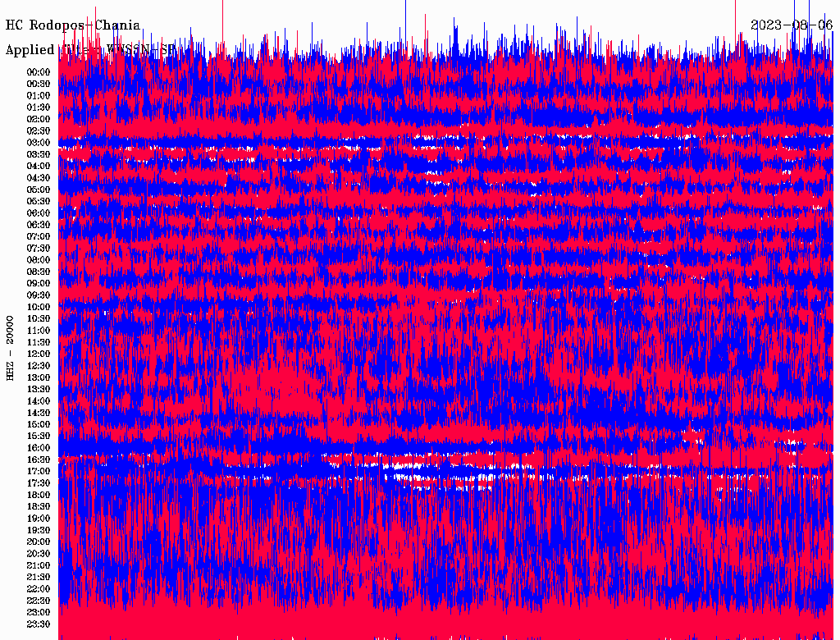Choose the 09:30 time label
The image size is (840, 640).
39,295
